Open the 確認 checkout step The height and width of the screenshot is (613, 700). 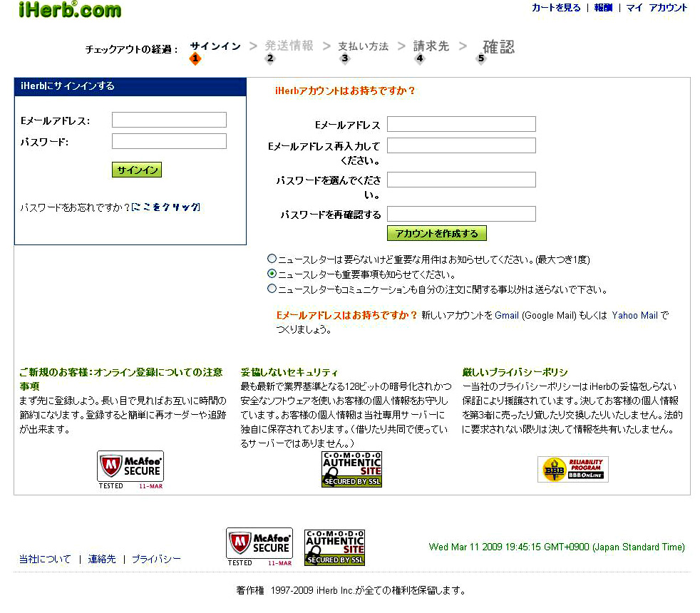[498, 47]
